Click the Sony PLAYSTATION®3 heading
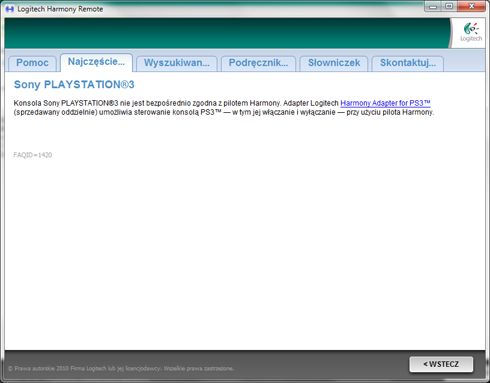The width and height of the screenshot is (490, 383). click(74, 85)
